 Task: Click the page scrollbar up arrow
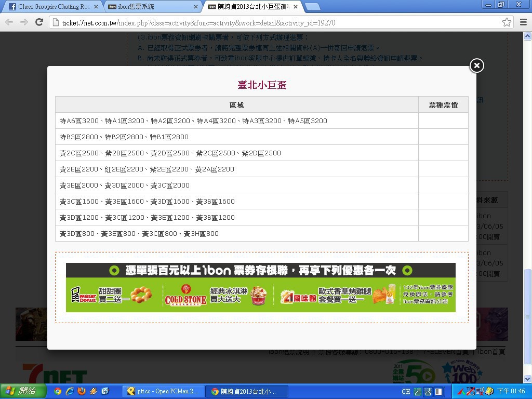527,36
